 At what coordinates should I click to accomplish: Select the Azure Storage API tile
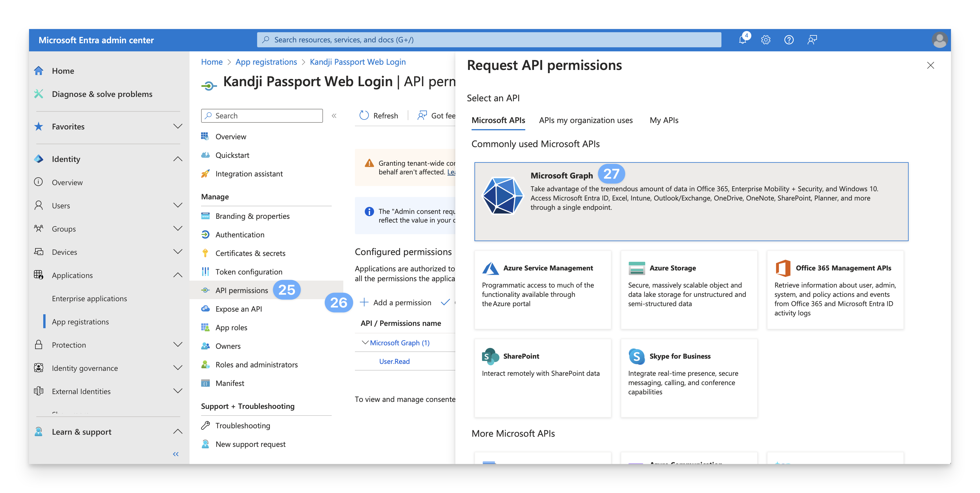click(x=689, y=290)
